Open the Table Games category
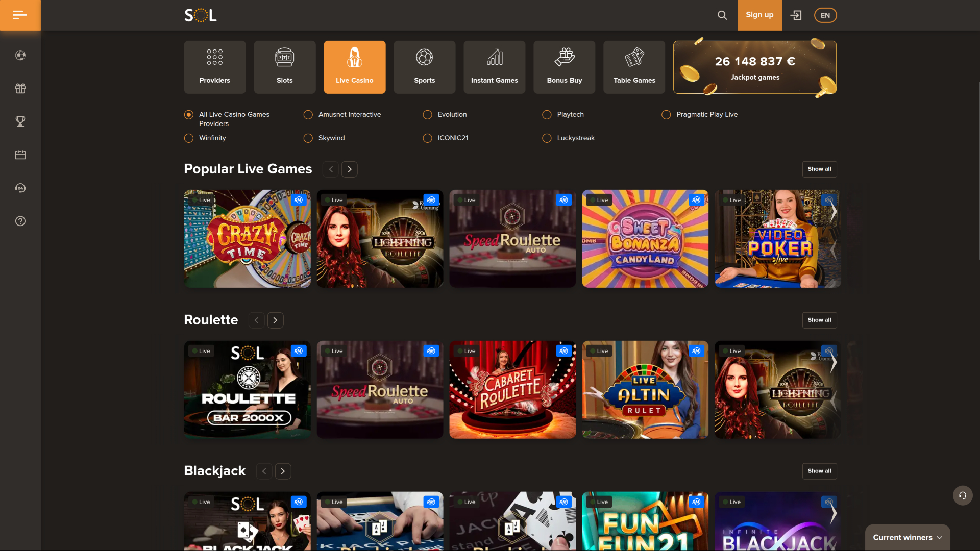 pyautogui.click(x=634, y=67)
